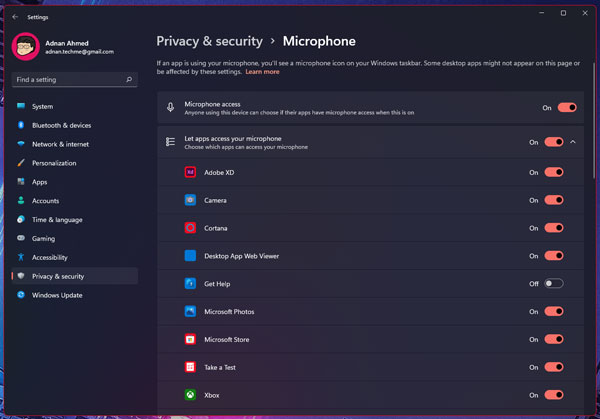Click the search magnifier icon
Image resolution: width=600 pixels, height=419 pixels.
129,80
